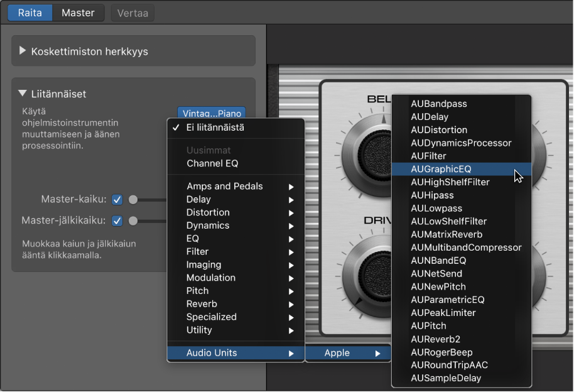Open the Vintag...Piano instrument slot
The image size is (574, 392).
(x=211, y=114)
